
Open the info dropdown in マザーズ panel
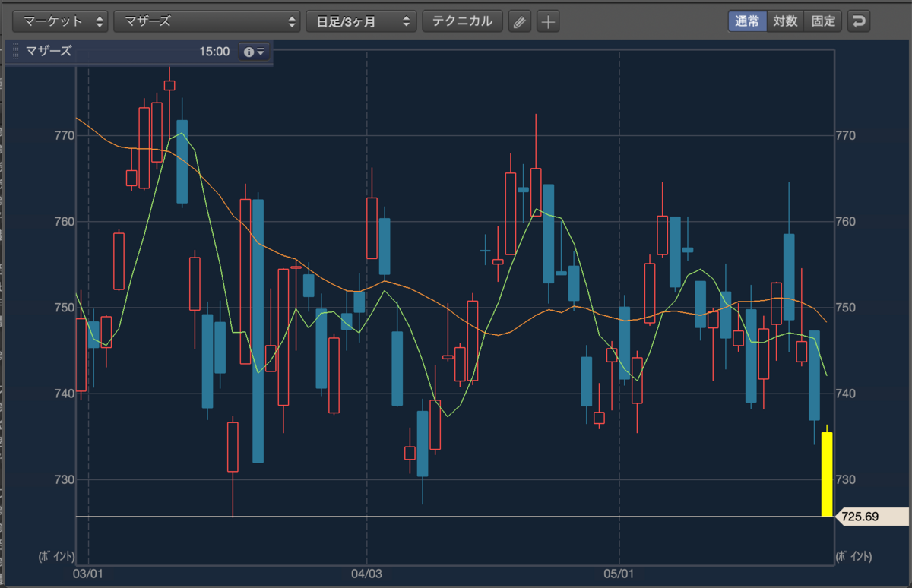(254, 52)
